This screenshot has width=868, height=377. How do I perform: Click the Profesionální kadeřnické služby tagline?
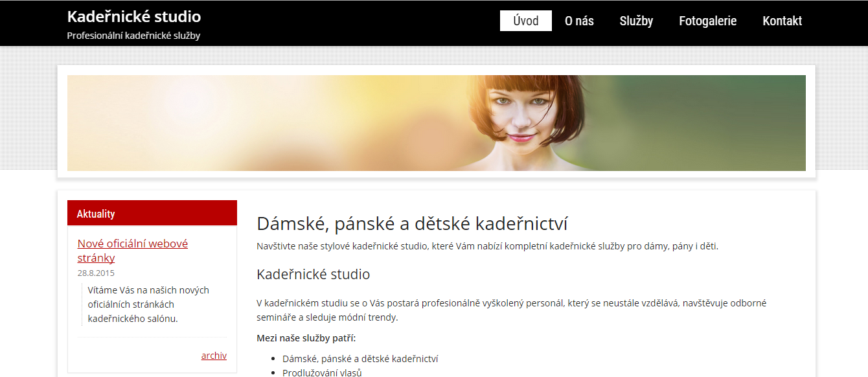pos(133,36)
